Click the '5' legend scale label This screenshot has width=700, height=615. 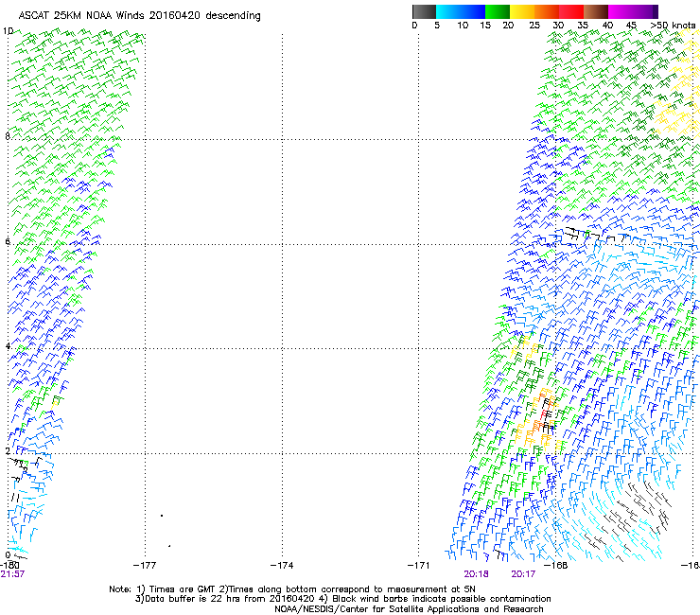click(x=437, y=26)
